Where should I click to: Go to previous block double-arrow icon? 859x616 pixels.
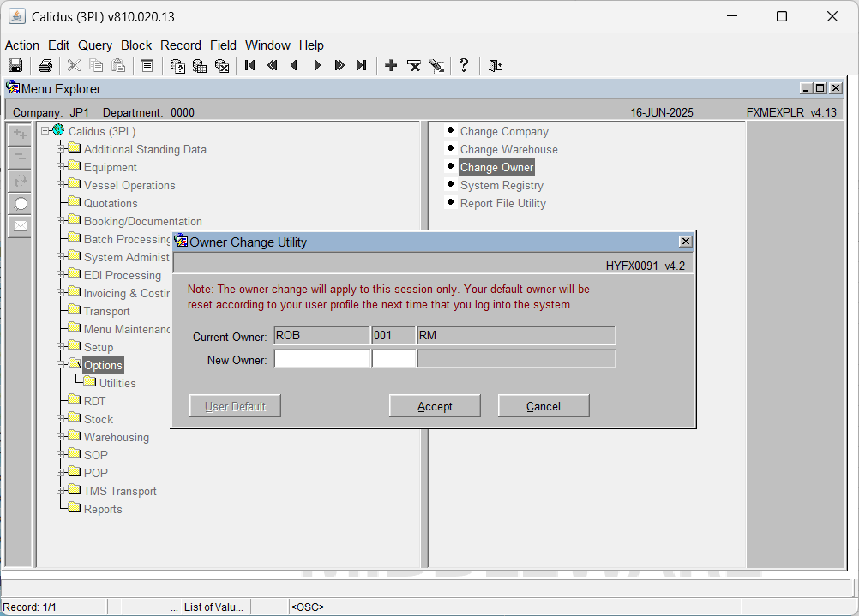click(x=273, y=66)
